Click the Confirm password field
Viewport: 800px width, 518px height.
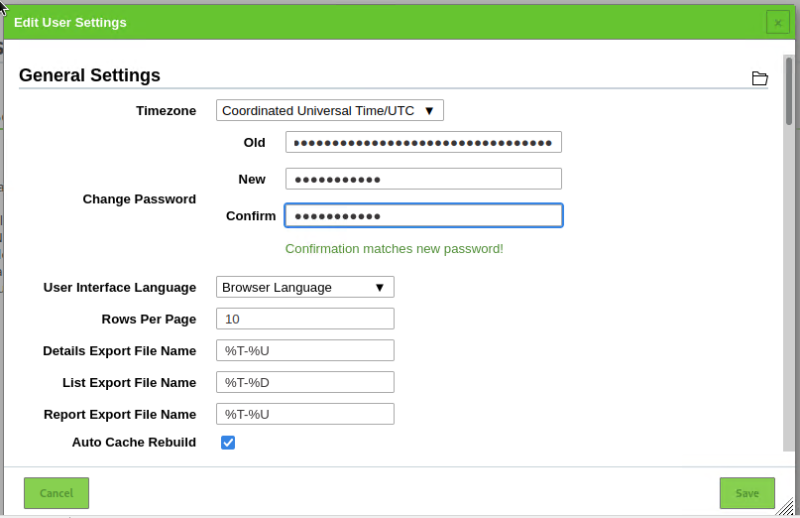423,216
